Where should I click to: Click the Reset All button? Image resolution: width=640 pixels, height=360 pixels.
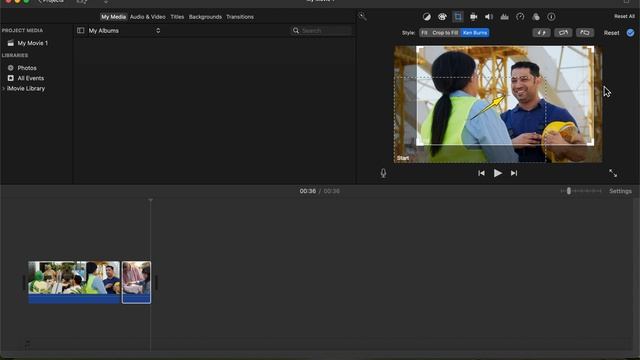[x=624, y=16]
